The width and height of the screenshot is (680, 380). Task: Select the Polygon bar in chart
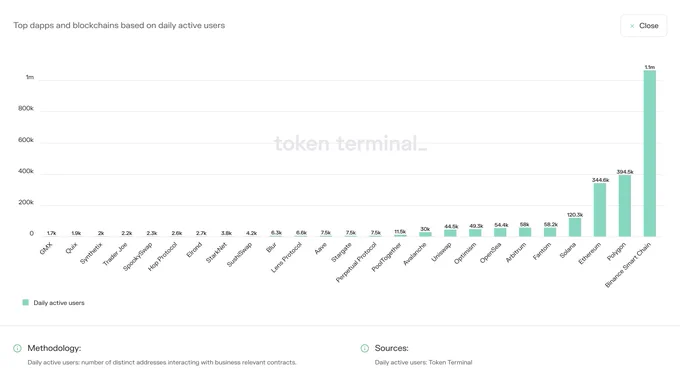point(624,206)
